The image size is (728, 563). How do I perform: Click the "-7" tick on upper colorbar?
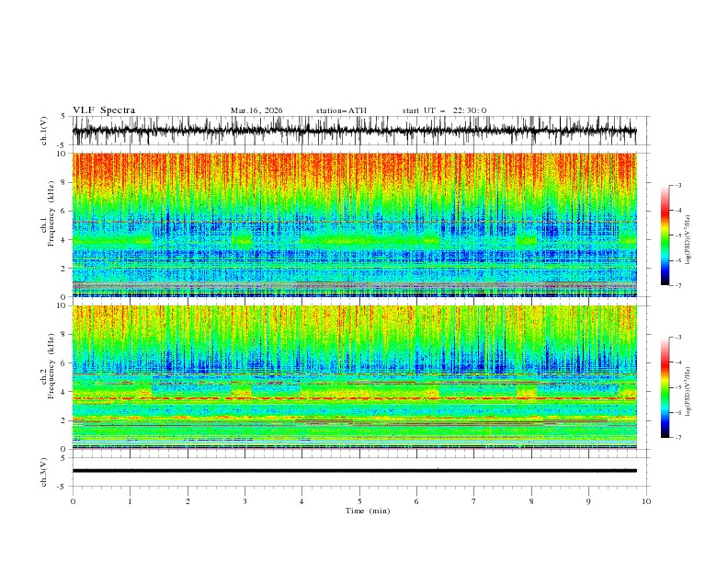coord(678,286)
